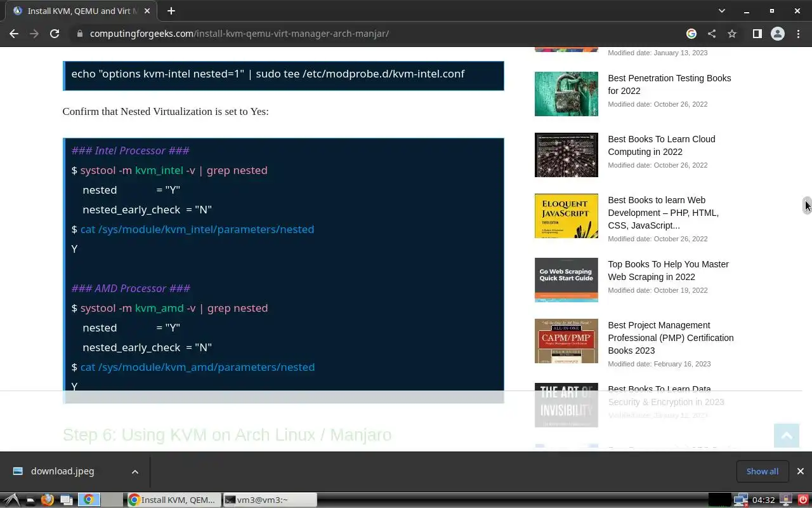812x508 pixels.
Task: Go back to the previous page
Action: pyautogui.click(x=14, y=34)
